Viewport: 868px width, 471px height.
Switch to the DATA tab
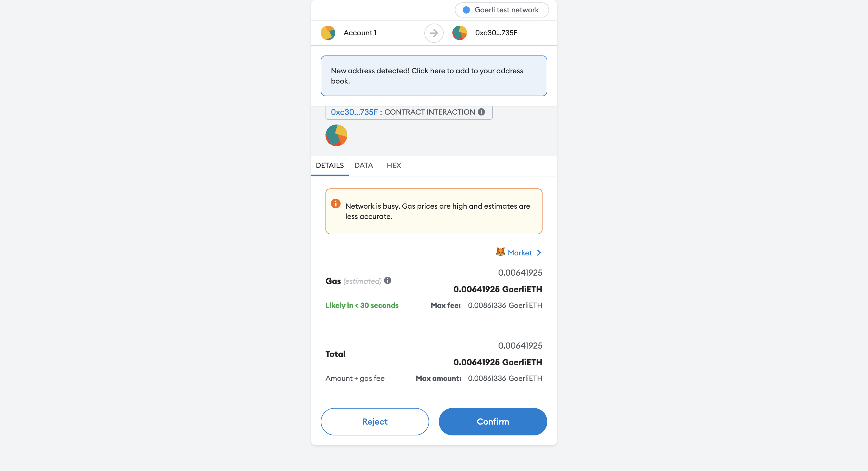(363, 166)
